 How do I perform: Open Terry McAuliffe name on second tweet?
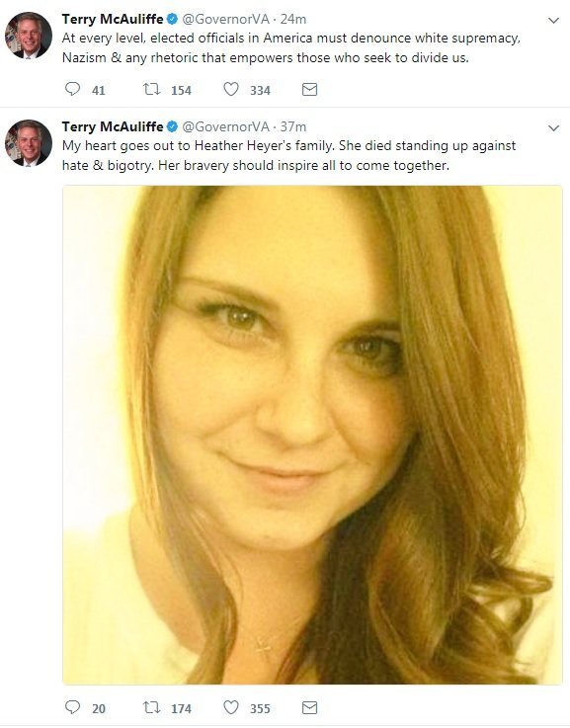pos(113,126)
